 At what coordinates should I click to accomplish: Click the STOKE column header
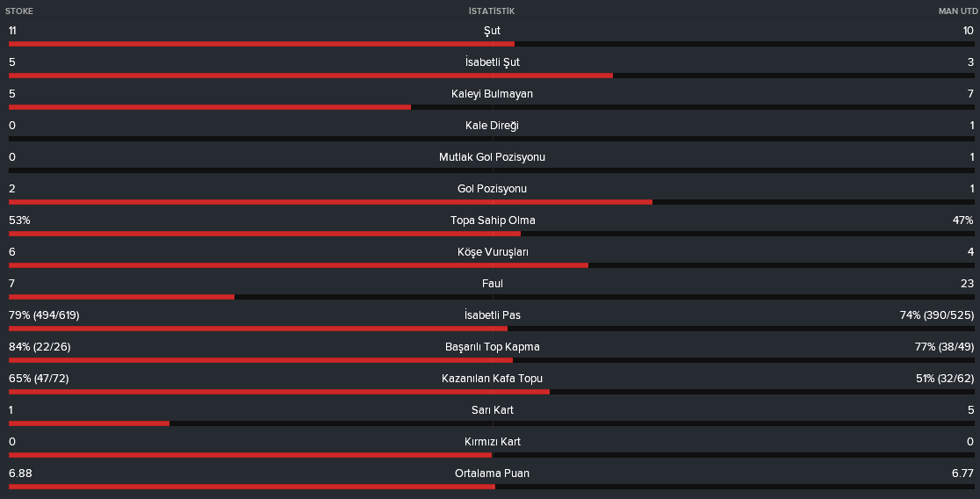click(19, 11)
